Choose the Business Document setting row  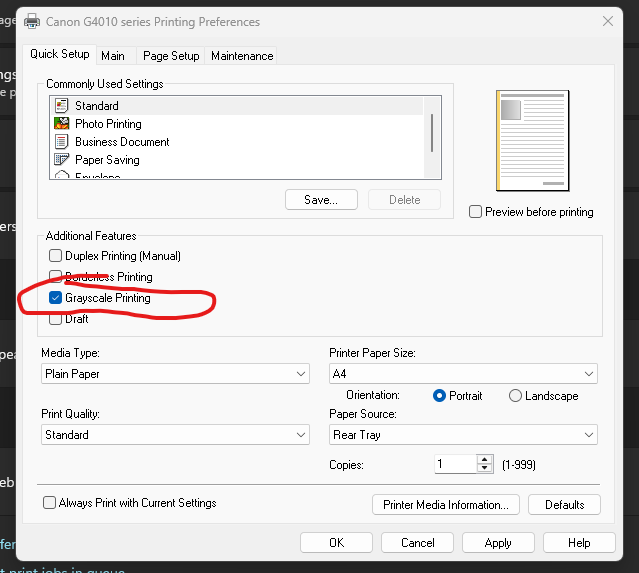click(237, 141)
